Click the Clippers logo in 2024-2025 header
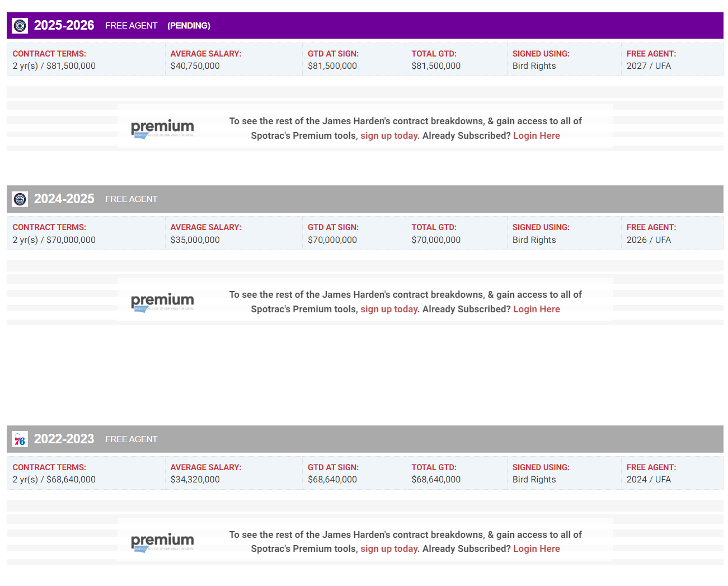728x586 pixels. (20, 199)
